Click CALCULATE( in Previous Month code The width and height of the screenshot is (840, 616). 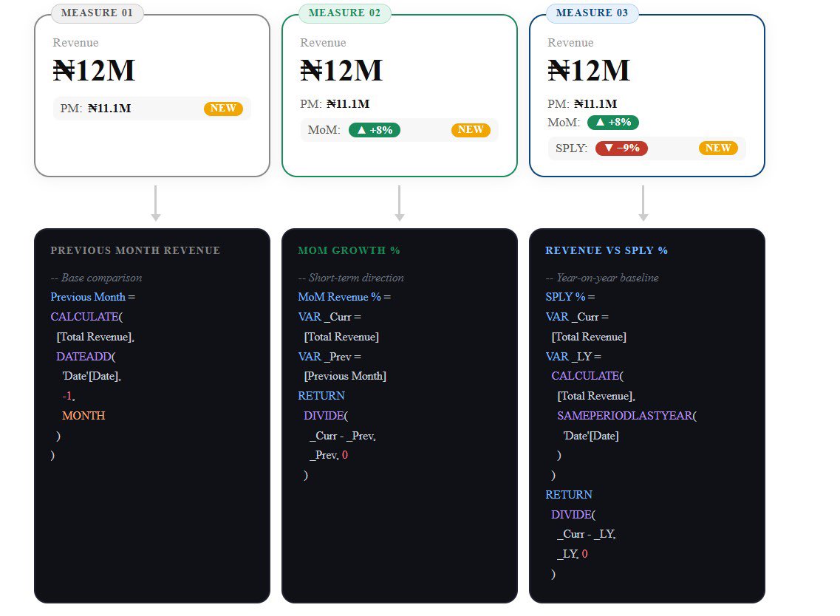86,317
